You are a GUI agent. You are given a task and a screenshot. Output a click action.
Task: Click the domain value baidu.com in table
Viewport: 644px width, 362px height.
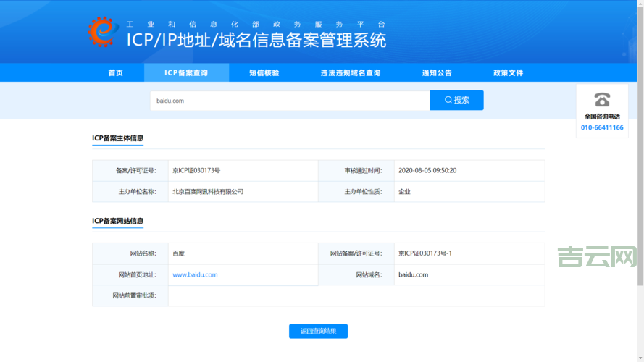coord(413,274)
